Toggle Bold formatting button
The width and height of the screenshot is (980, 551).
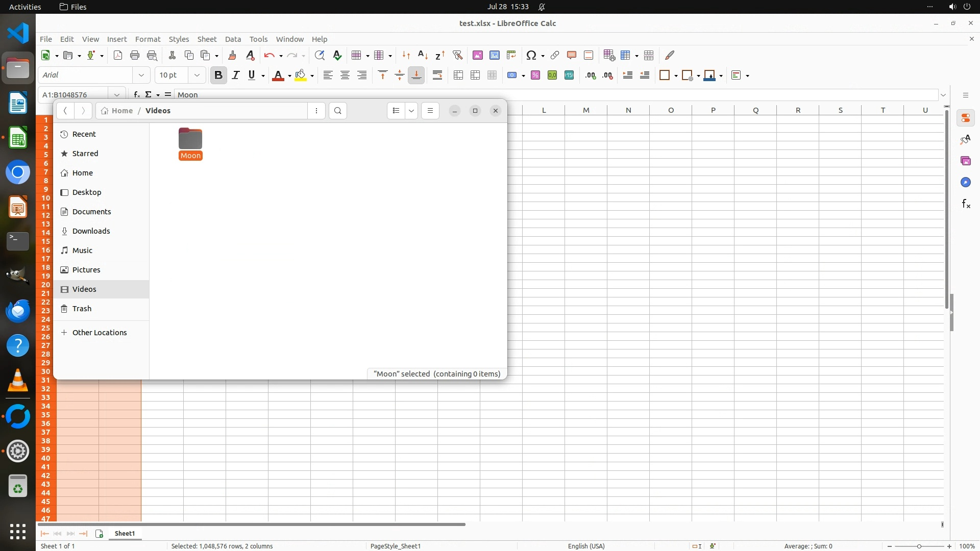coord(218,75)
